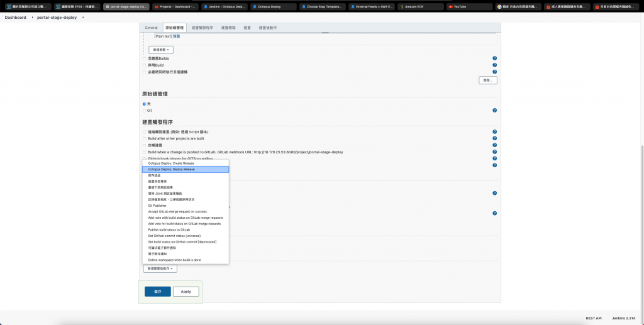Open the Jenkins 2.314 version link
Screen dimensions: 644x325
coord(623,319)
